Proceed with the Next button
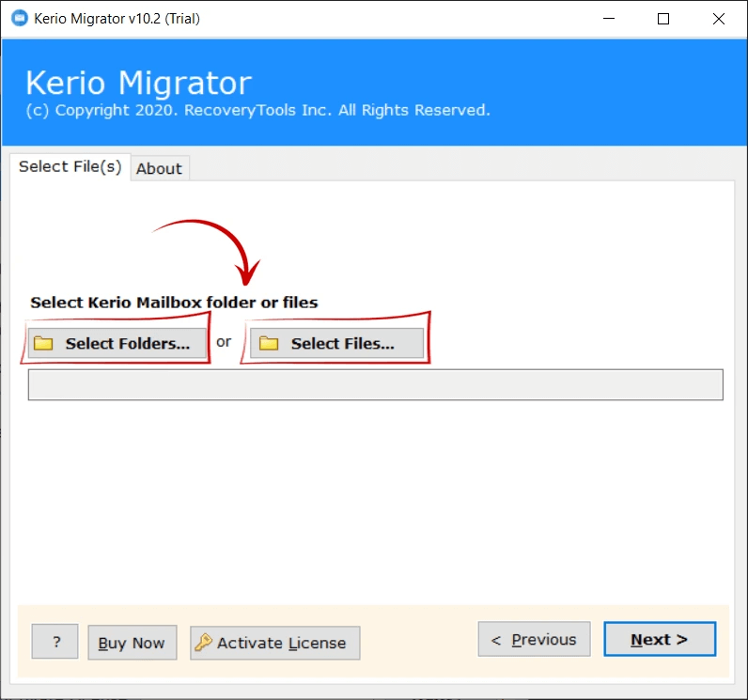Screen dimensions: 748x700 click(x=660, y=639)
